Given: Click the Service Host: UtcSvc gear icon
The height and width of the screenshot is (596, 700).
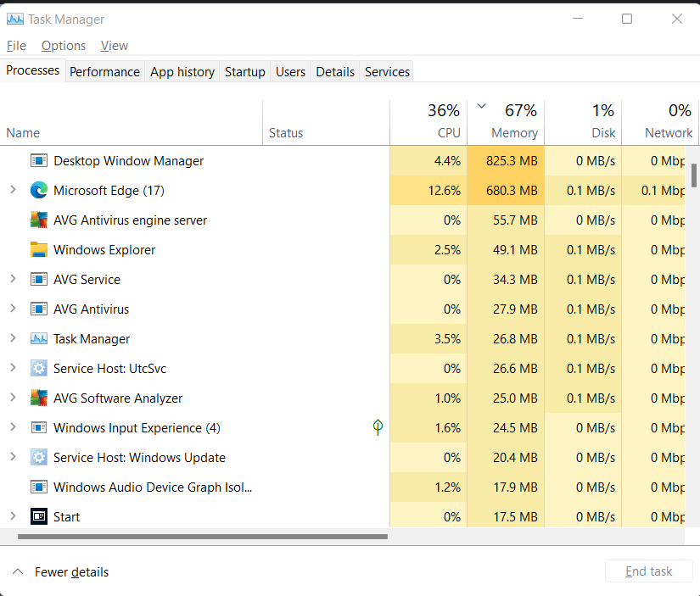Looking at the screenshot, I should click(x=39, y=369).
